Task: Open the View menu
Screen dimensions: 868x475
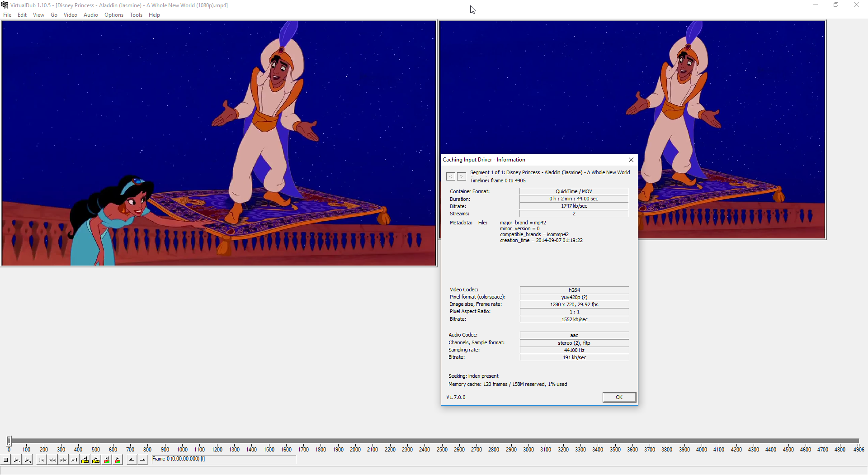Action: [38, 15]
